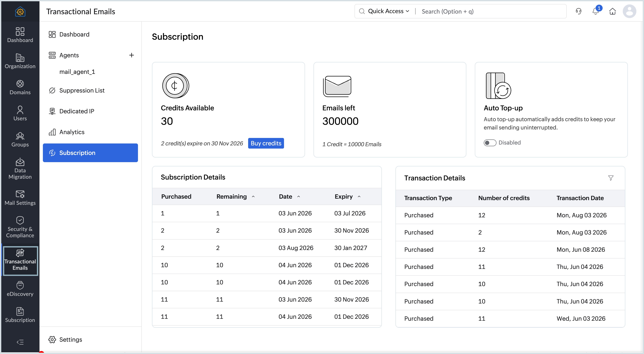644x354 pixels.
Task: Add a new agent with plus icon
Action: point(132,55)
